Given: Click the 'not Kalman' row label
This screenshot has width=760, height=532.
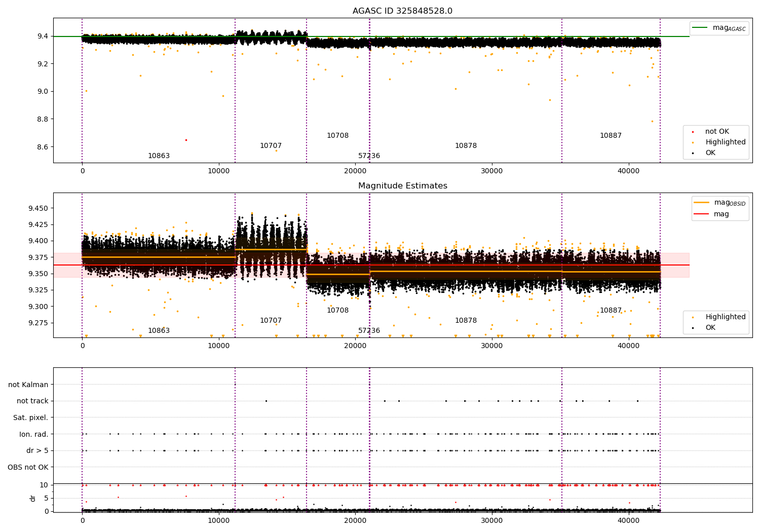Looking at the screenshot, I should (x=28, y=385).
